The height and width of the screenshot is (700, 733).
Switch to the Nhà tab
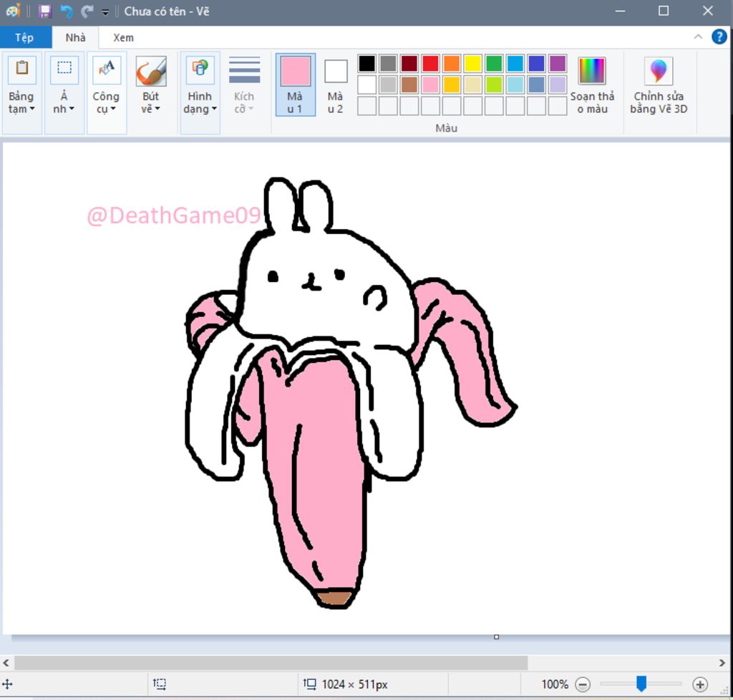click(75, 37)
